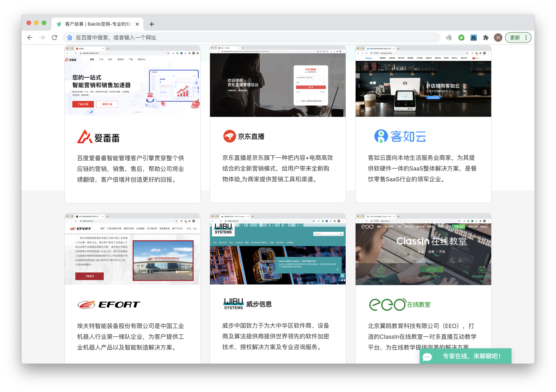
Task: Click the 京东直播 logo
Action: coord(244,136)
